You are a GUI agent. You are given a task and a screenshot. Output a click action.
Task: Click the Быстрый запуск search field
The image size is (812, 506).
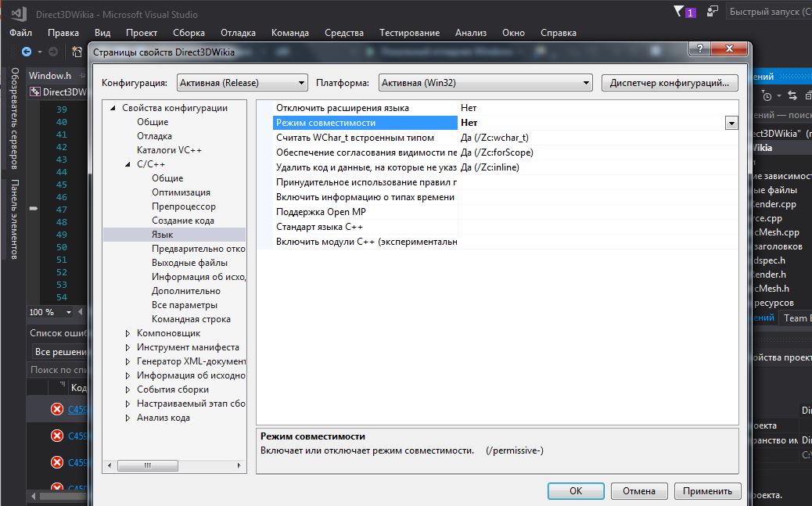pyautogui.click(x=768, y=12)
